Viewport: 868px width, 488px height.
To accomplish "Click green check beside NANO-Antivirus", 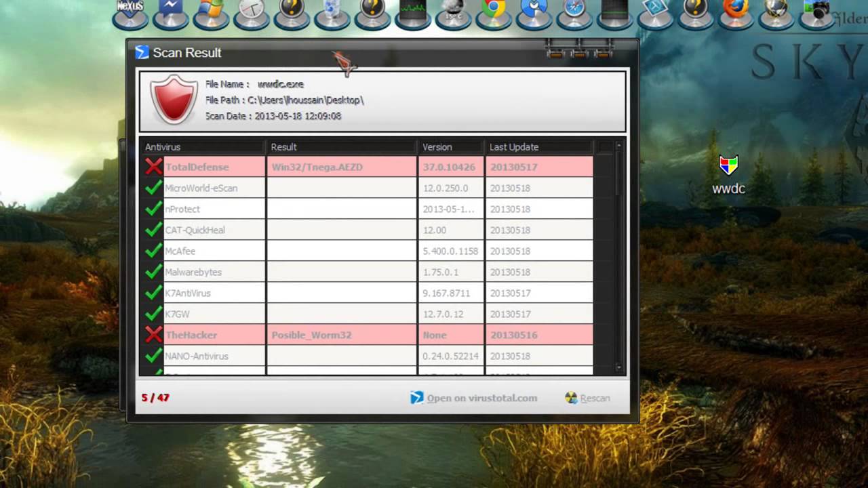I will (x=154, y=355).
